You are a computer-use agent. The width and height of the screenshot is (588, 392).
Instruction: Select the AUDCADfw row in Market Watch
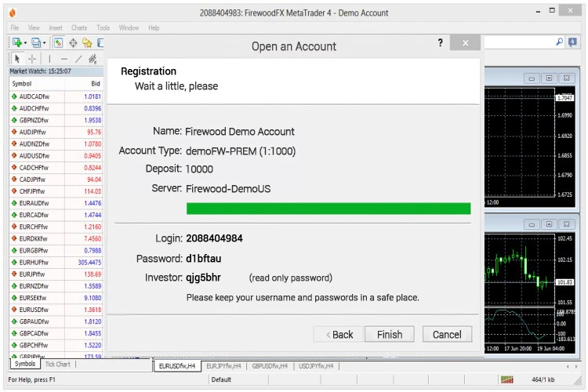tap(56, 96)
